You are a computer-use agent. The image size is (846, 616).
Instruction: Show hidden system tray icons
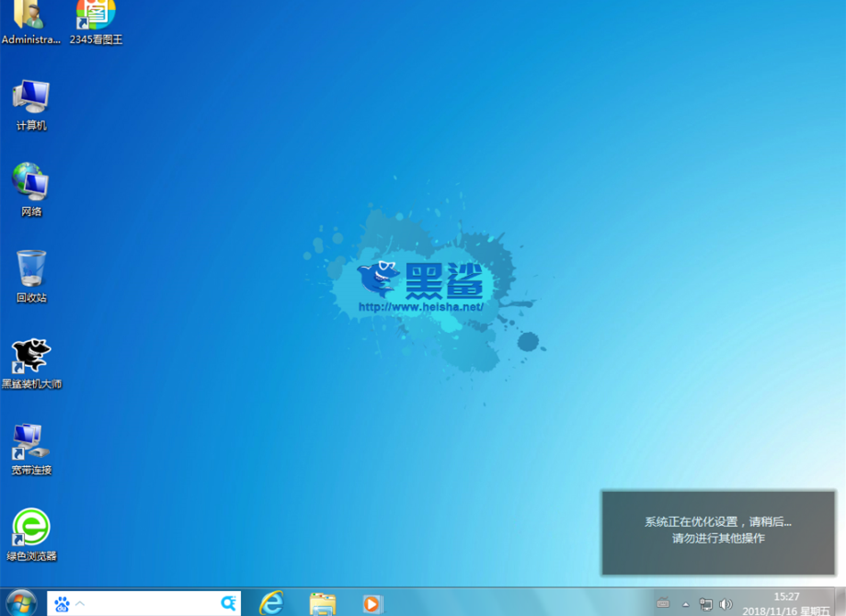686,604
